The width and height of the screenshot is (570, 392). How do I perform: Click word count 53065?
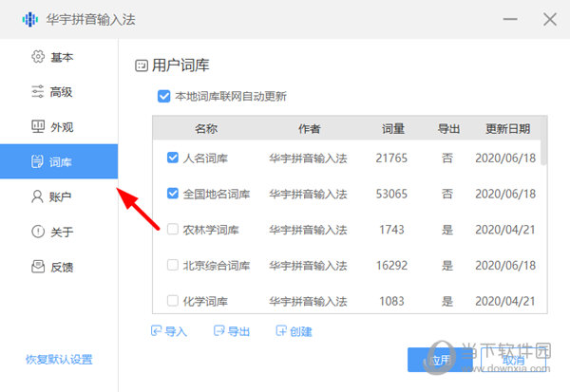coord(391,194)
